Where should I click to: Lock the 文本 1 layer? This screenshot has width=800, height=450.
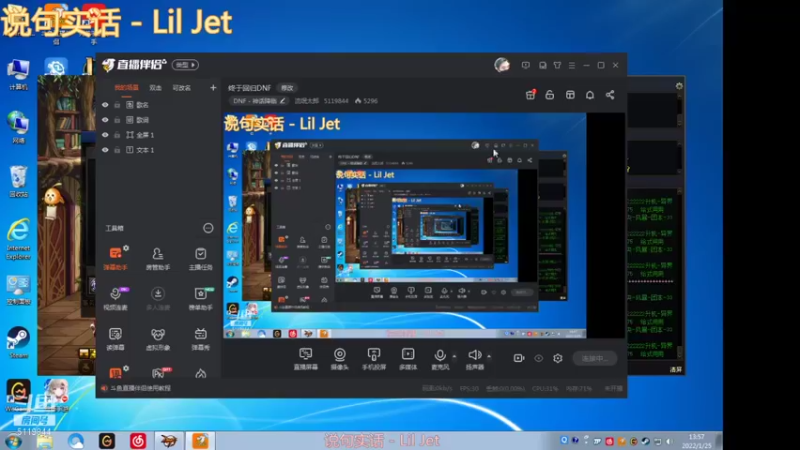[117, 150]
